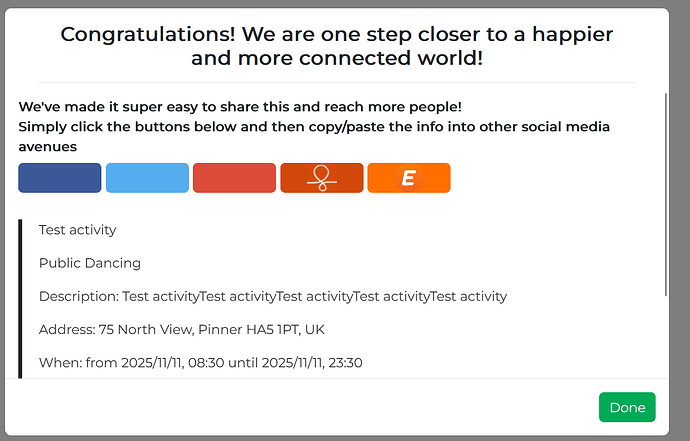Click the red Google share button
This screenshot has width=690, height=441.
tap(234, 178)
